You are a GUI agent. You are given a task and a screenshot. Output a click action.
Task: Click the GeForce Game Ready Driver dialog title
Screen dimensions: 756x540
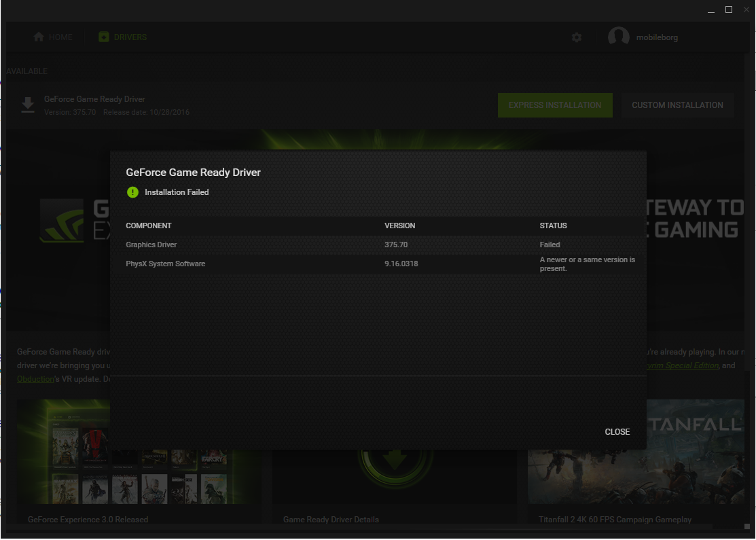click(194, 173)
